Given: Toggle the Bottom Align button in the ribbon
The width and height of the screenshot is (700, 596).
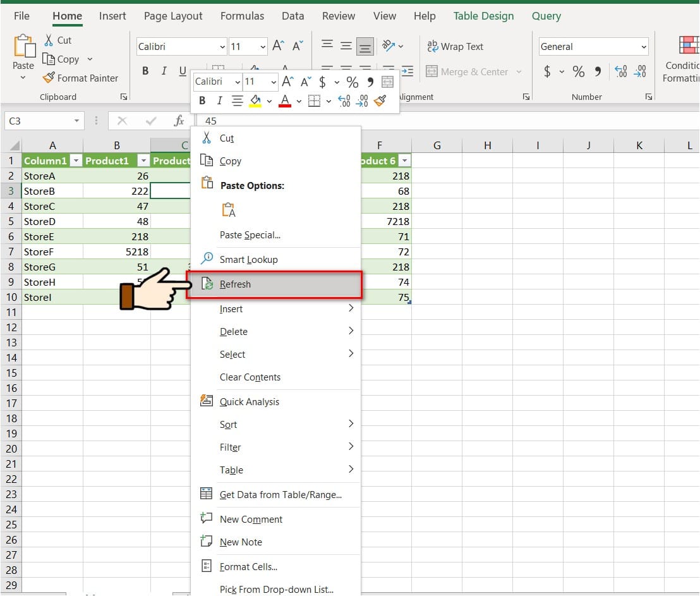Looking at the screenshot, I should pos(365,47).
